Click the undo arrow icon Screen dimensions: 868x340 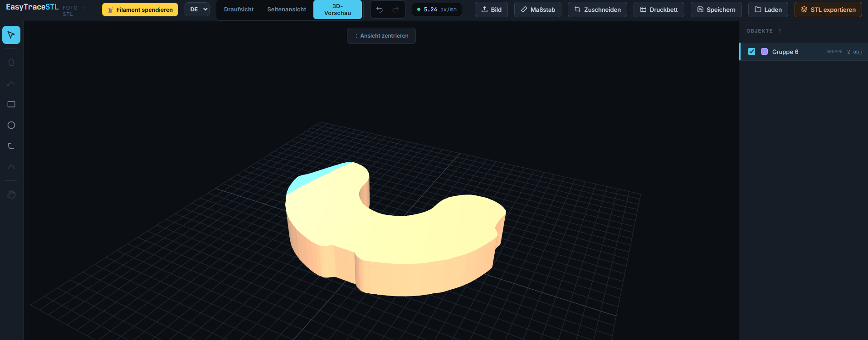380,10
